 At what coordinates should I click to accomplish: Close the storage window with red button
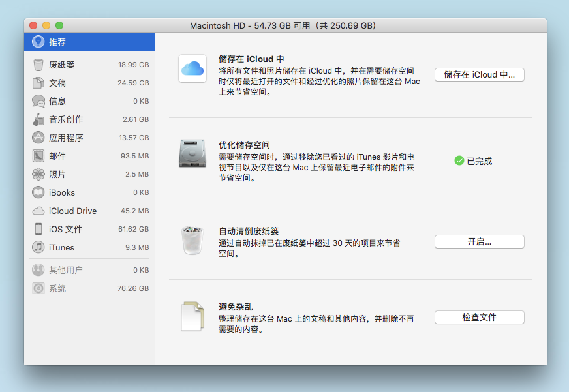pyautogui.click(x=33, y=25)
